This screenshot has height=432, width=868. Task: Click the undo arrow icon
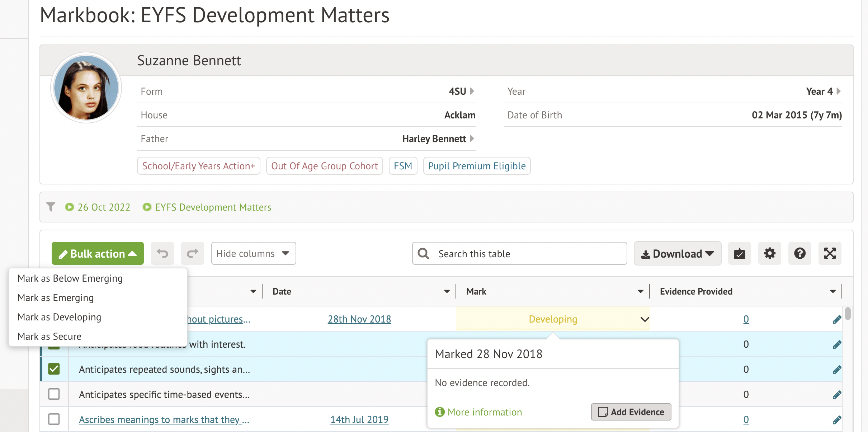point(162,254)
